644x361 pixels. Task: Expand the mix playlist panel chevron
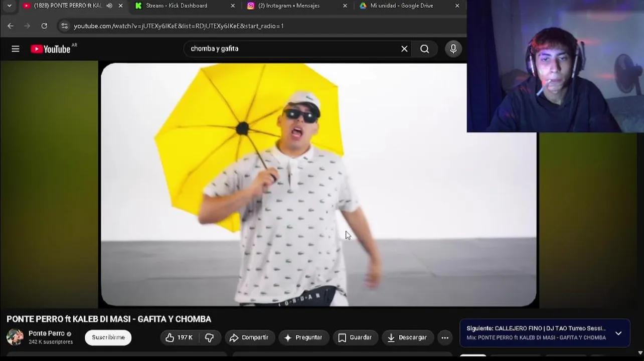coord(618,333)
